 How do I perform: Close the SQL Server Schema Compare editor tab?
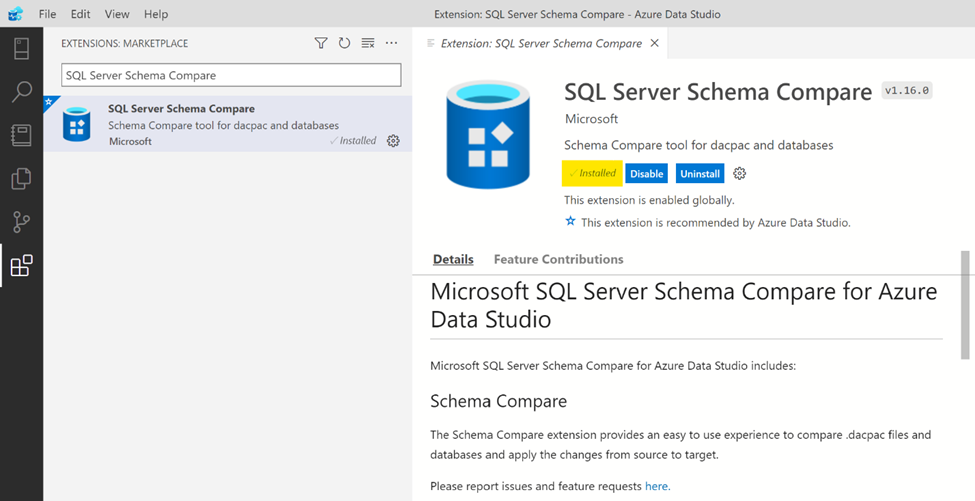point(655,43)
